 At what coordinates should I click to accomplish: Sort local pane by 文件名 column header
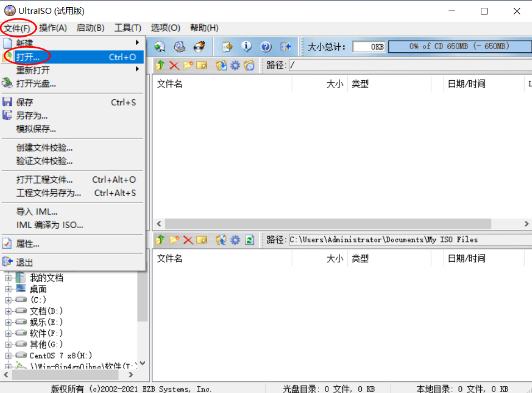click(x=222, y=259)
